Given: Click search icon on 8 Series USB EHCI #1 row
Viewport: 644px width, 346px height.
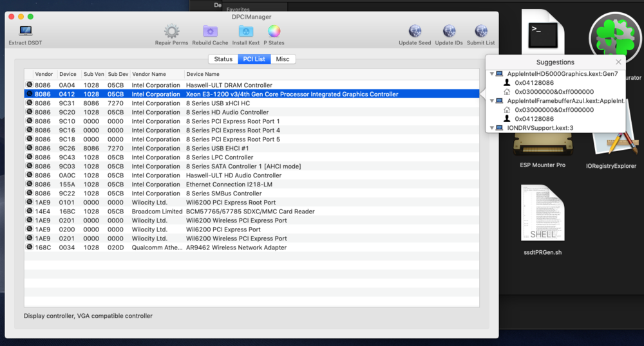Looking at the screenshot, I should pos(29,148).
